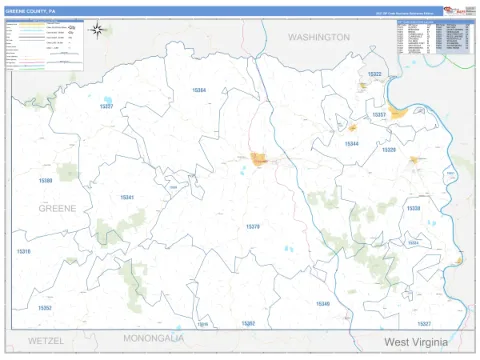Screen dimensions: 480x360
Task: Click ZIP code label 15320
Action: point(389,150)
